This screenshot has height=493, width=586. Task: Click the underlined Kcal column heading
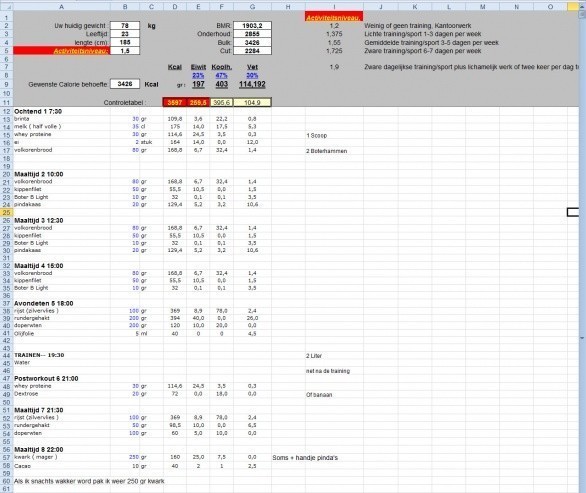[175, 67]
